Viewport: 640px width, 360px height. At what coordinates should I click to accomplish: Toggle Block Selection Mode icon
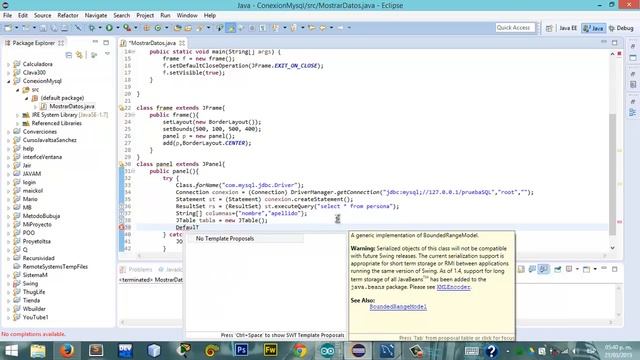252,28
